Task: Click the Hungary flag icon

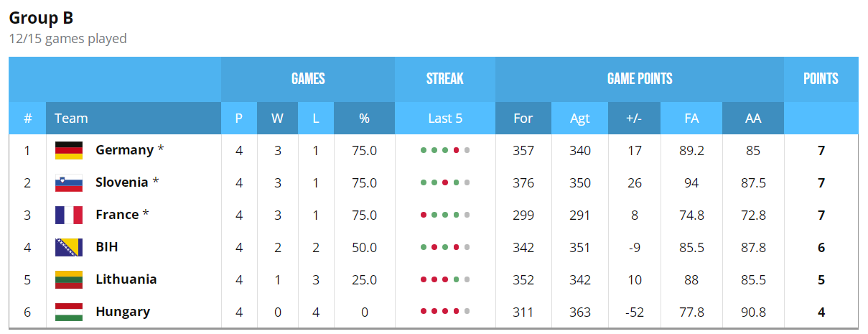Action: point(69,312)
